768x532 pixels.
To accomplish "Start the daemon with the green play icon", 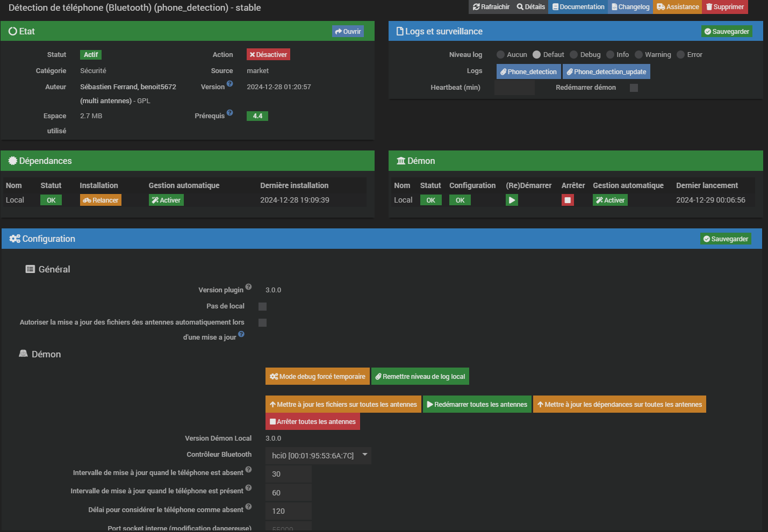I will (x=512, y=200).
